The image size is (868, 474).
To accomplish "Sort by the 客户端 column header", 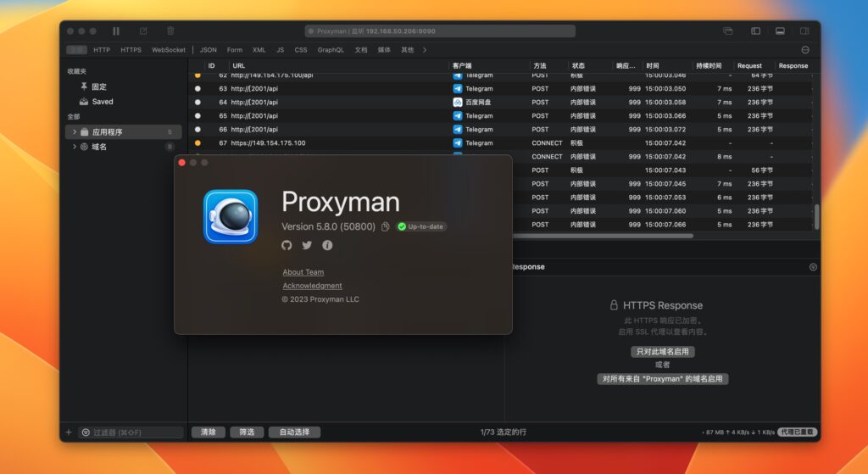I will point(462,65).
